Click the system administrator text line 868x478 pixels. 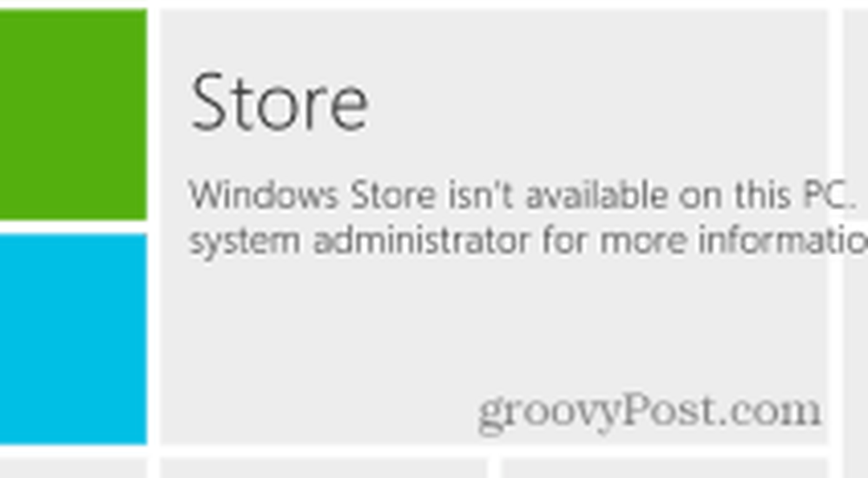(528, 241)
